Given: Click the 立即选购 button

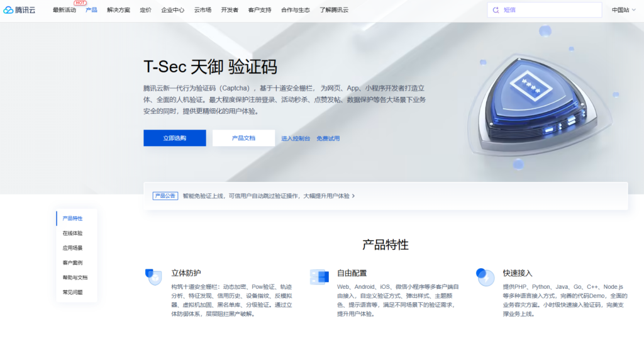Looking at the screenshot, I should (x=175, y=138).
